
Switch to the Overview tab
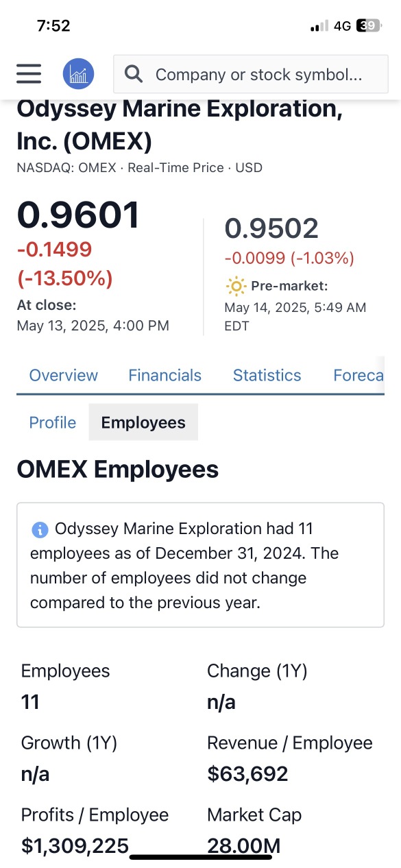click(x=63, y=375)
